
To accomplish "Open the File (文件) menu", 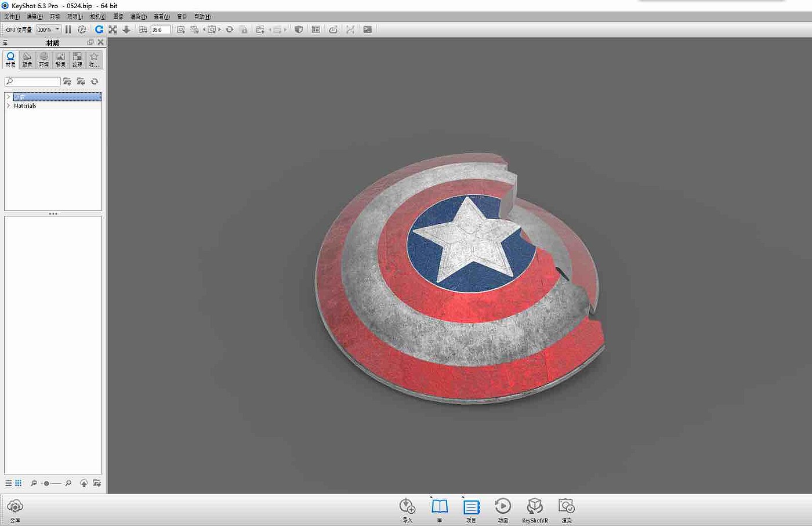I will pyautogui.click(x=12, y=17).
